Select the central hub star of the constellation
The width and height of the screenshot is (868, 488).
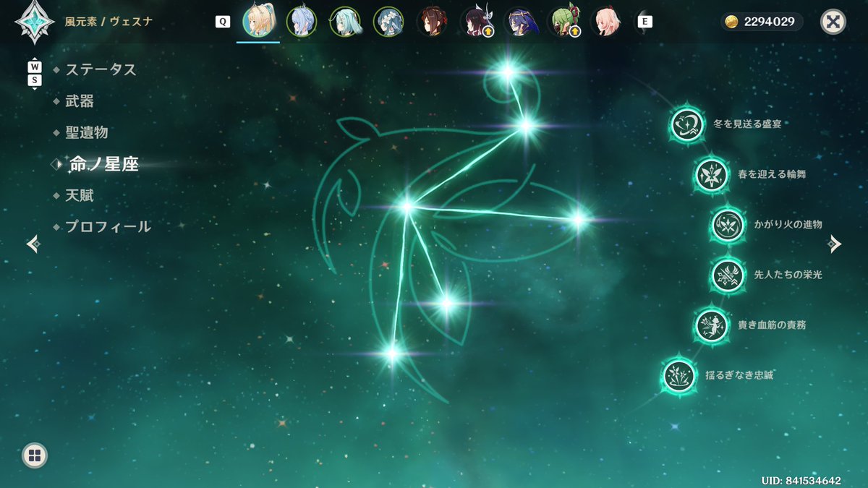pyautogui.click(x=407, y=207)
